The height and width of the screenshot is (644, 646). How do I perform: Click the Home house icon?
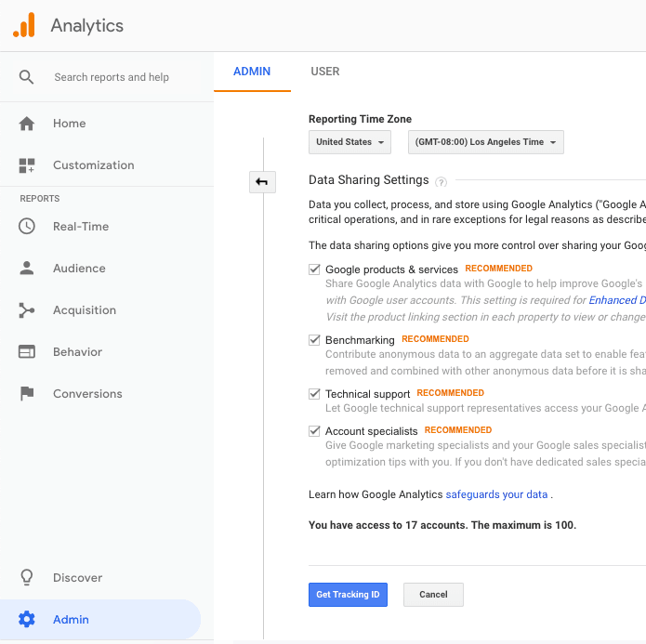point(27,124)
